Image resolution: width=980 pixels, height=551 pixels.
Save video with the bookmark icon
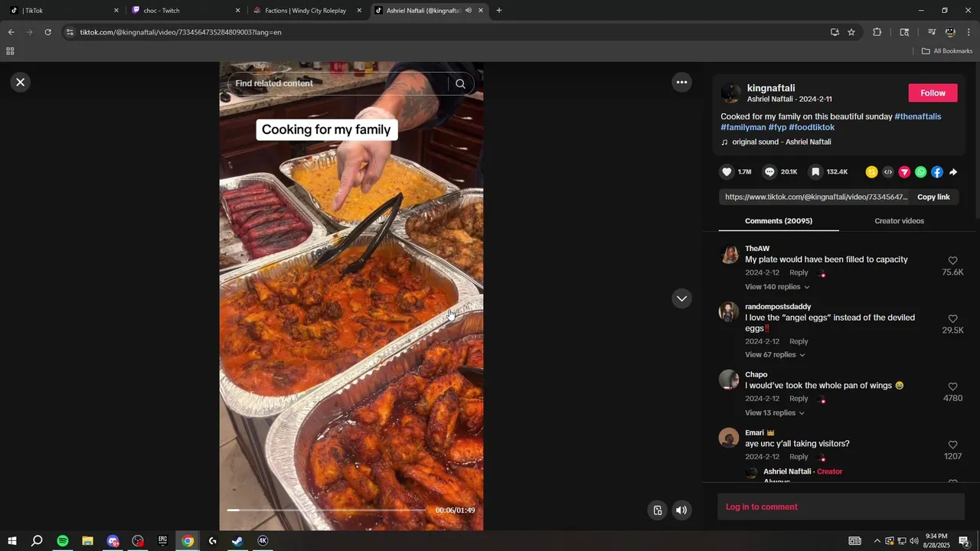[816, 172]
